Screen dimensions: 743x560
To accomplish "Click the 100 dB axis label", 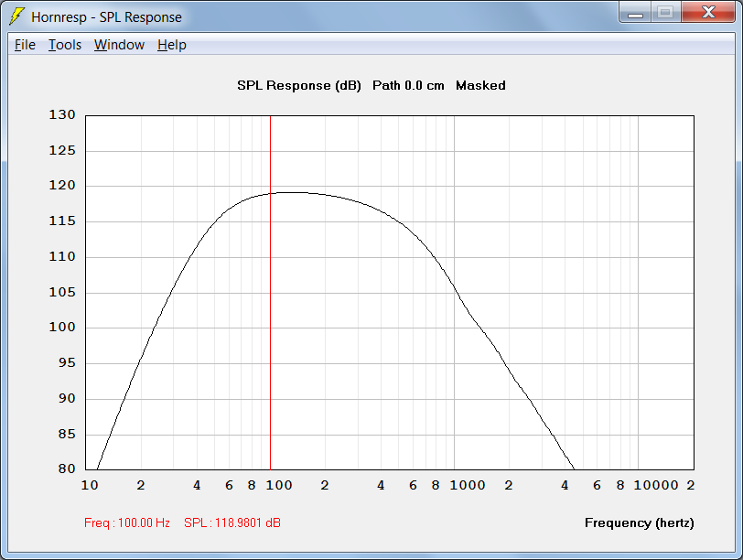I will tap(62, 327).
